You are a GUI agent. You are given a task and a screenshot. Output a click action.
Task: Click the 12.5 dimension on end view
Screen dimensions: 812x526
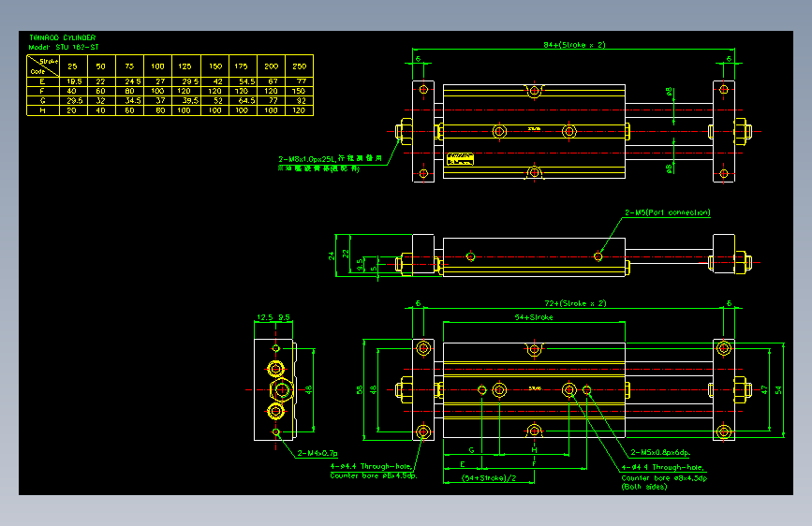coord(265,317)
